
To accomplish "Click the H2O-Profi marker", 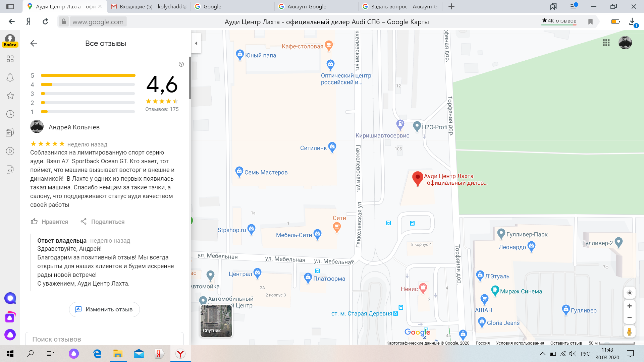I will coord(417,126).
